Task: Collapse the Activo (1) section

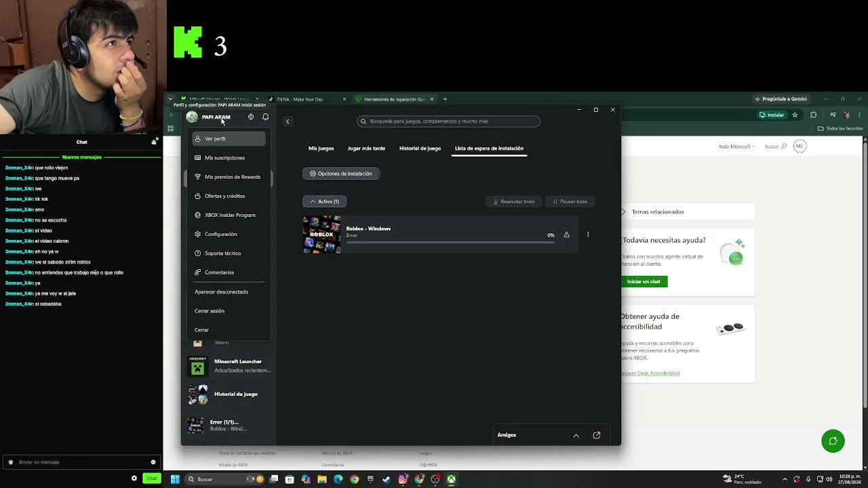Action: pyautogui.click(x=325, y=201)
